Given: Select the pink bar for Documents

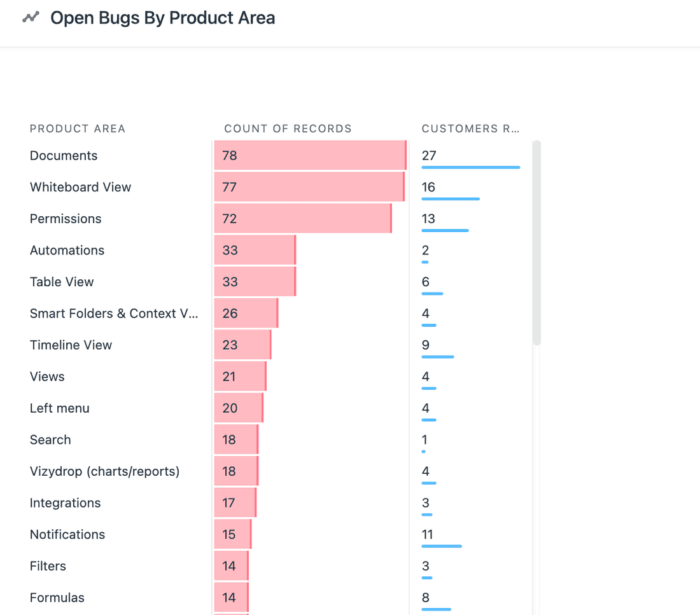Looking at the screenshot, I should tap(309, 155).
